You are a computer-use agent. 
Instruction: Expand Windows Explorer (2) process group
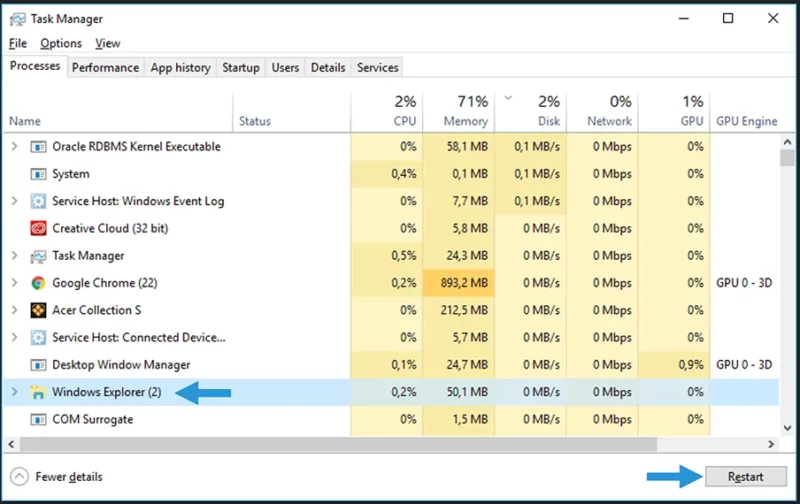[14, 392]
